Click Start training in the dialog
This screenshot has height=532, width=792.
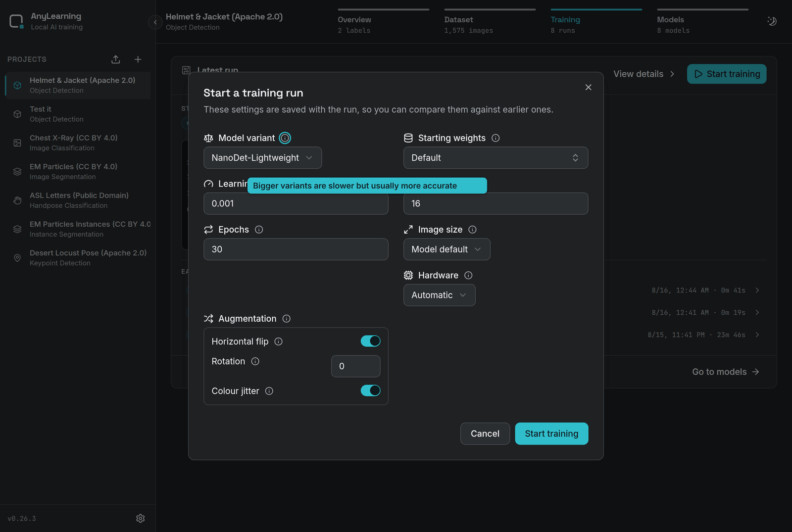pos(551,434)
